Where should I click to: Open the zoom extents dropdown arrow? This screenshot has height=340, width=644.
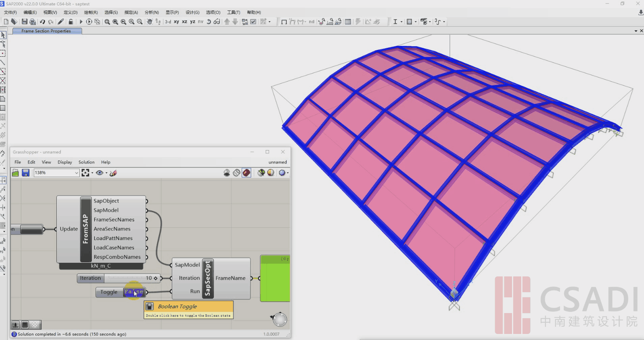[92, 173]
